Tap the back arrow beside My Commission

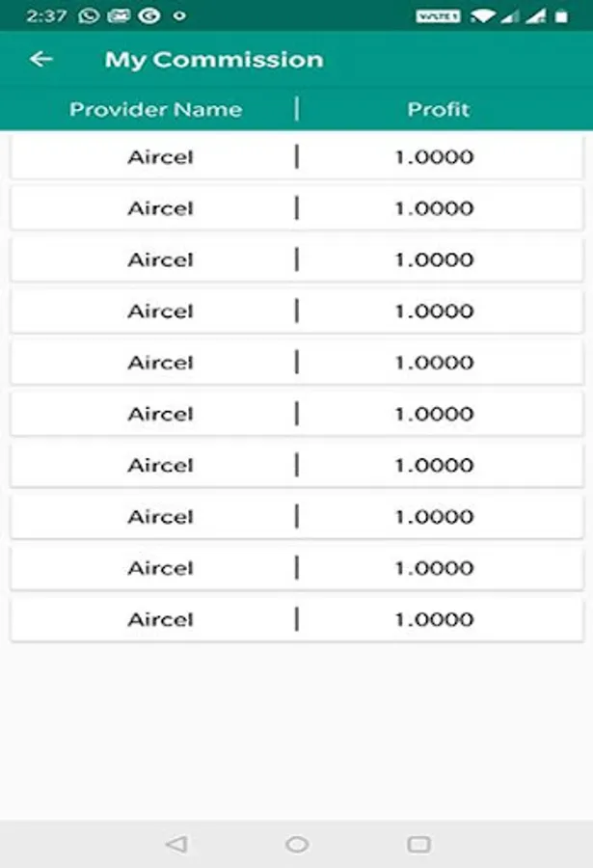40,60
